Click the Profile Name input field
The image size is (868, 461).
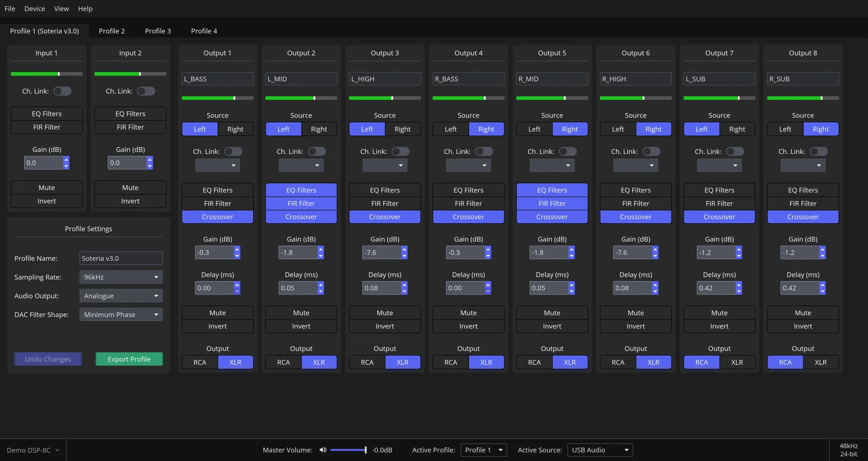(x=121, y=258)
